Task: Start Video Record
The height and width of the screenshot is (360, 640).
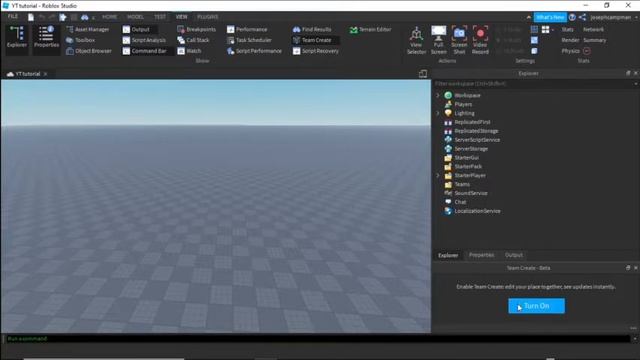Action: [480, 40]
